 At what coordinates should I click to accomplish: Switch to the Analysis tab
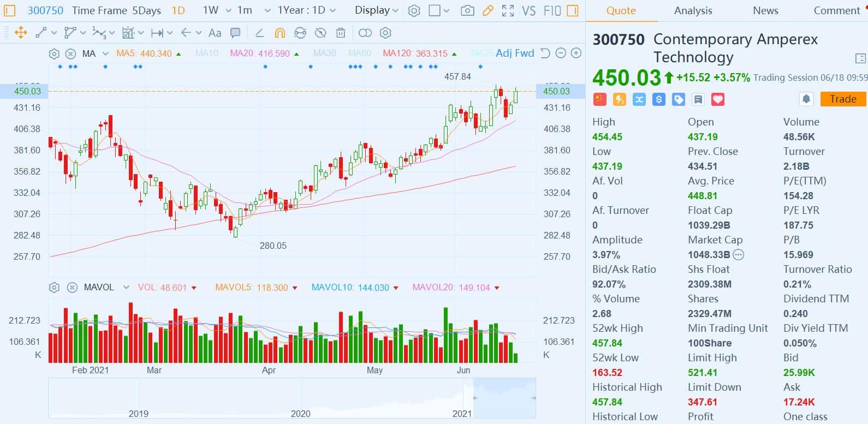point(693,10)
